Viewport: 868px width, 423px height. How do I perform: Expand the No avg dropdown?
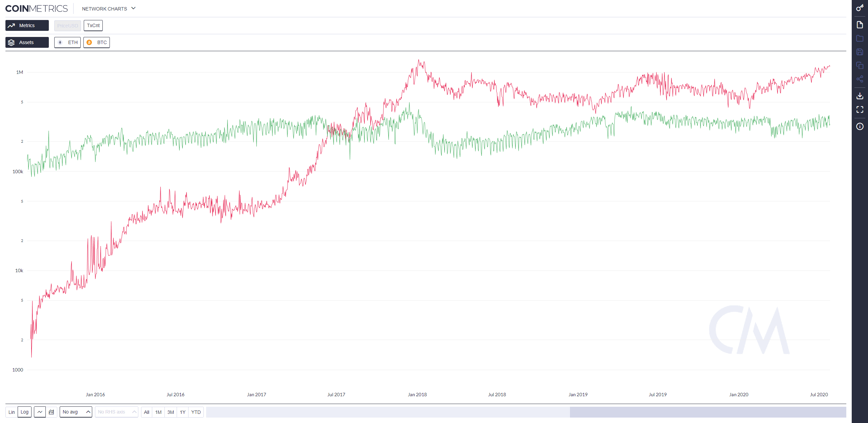76,412
